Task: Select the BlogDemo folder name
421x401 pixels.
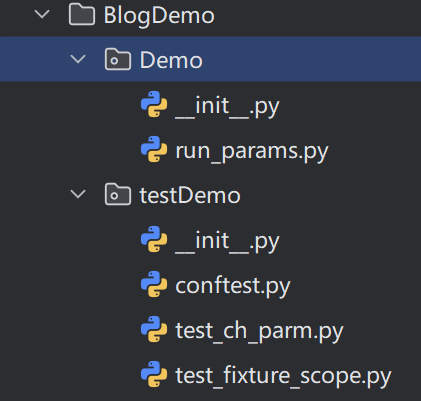Action: (x=159, y=16)
